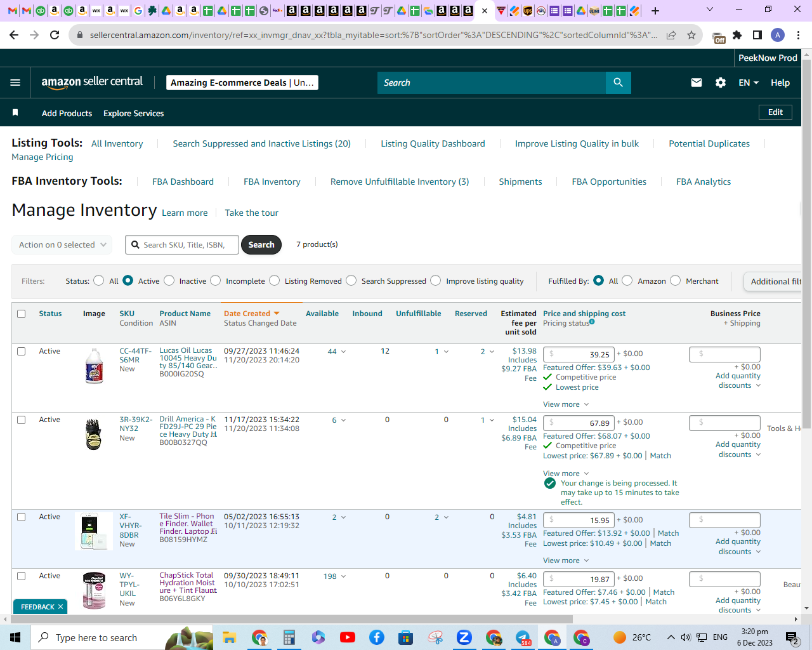Bookmark this page with the star icon
The image size is (812, 650).
click(691, 35)
